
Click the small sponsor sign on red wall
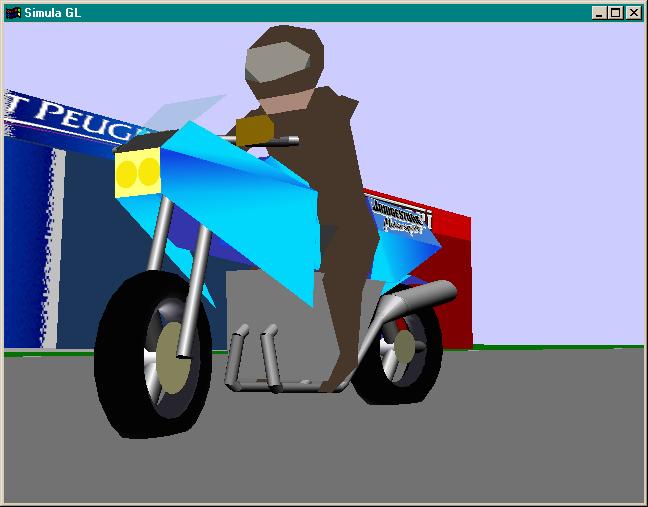coord(401,214)
